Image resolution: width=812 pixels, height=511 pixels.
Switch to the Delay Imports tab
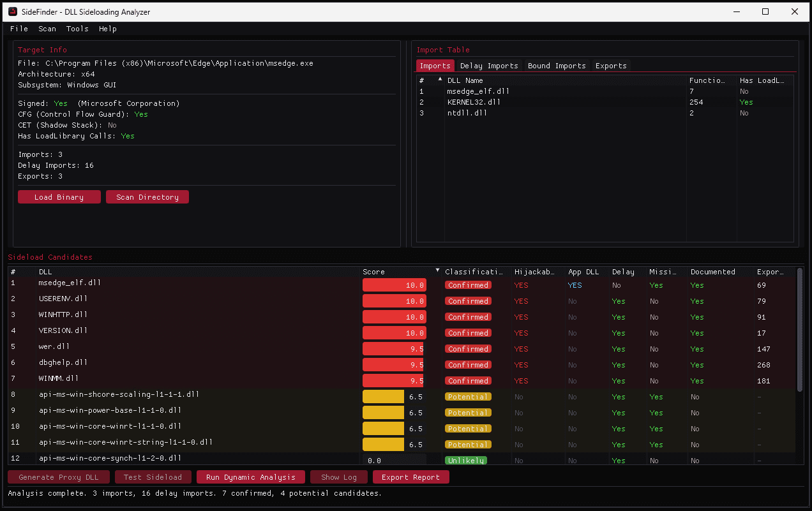click(x=489, y=66)
